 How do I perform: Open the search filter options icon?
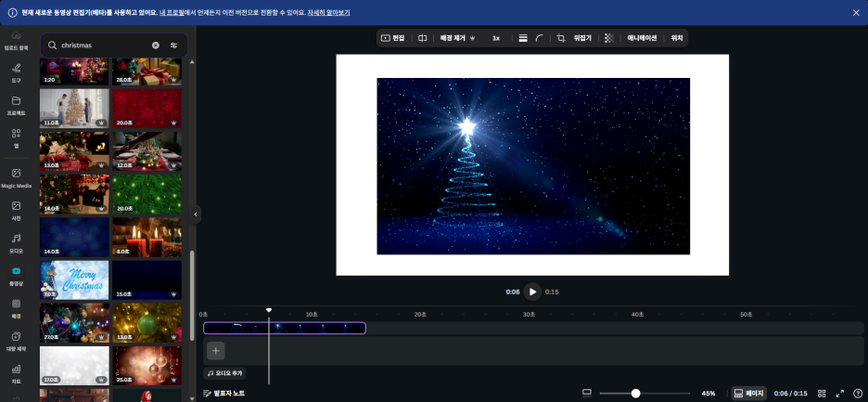click(173, 45)
